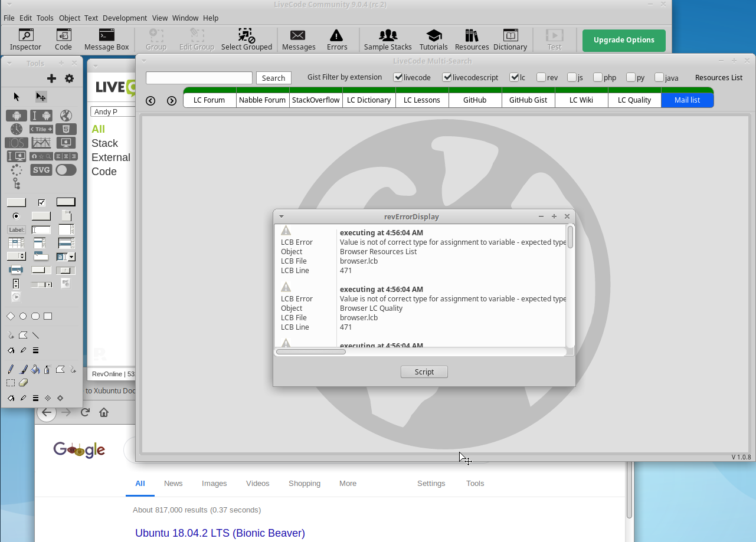Image resolution: width=756 pixels, height=542 pixels.
Task: Enable the java extension filter checkbox
Action: click(659, 77)
